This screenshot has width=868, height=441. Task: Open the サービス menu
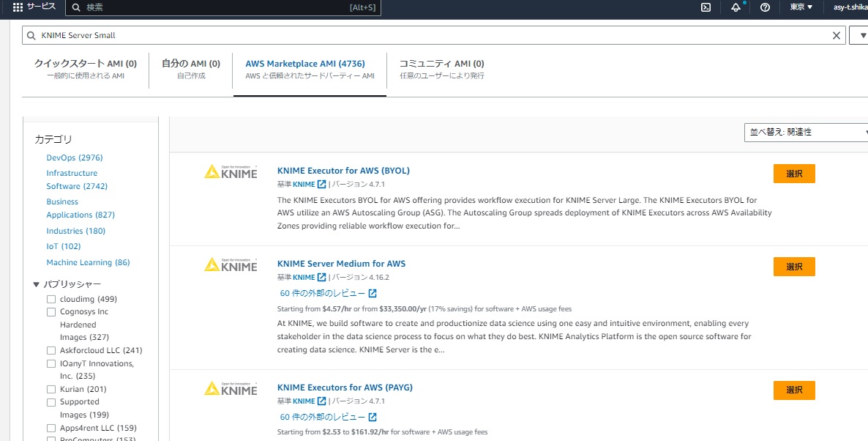coord(42,7)
